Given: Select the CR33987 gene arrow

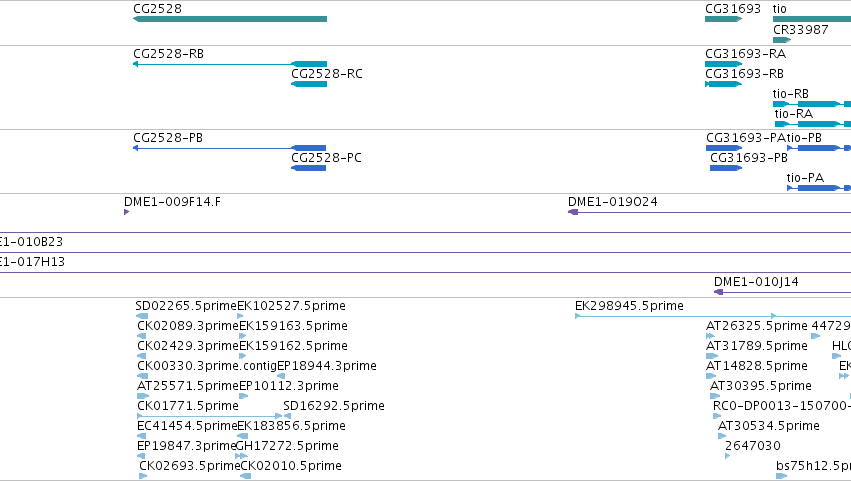Looking at the screenshot, I should point(782,40).
